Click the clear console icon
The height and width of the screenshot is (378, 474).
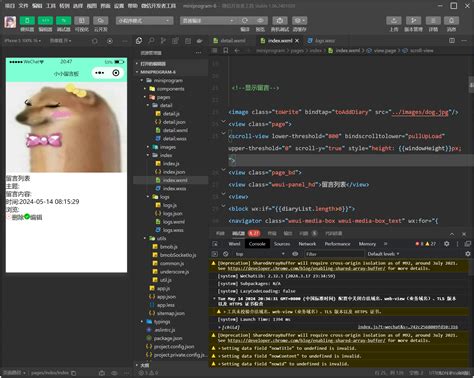click(226, 254)
